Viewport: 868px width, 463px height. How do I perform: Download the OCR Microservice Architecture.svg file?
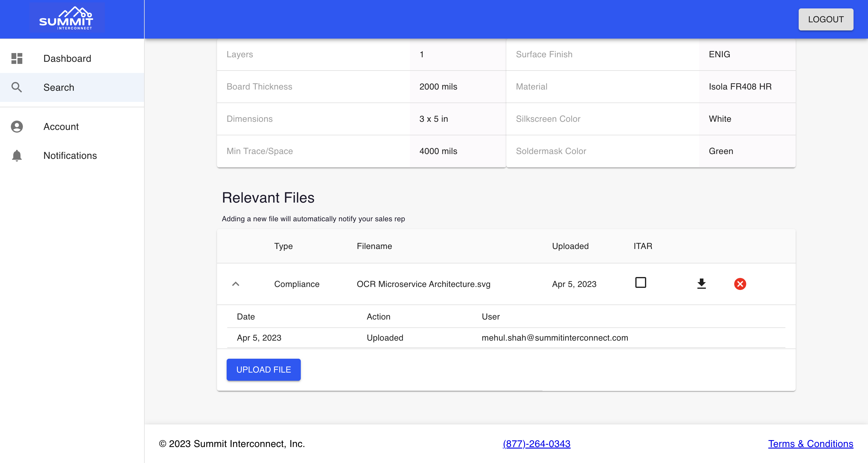point(702,284)
